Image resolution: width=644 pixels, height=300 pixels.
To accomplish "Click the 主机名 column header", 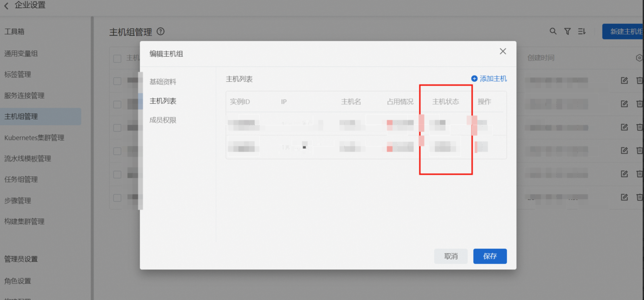I will pyautogui.click(x=351, y=102).
